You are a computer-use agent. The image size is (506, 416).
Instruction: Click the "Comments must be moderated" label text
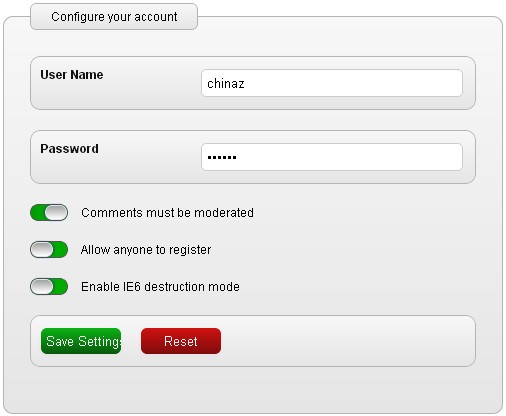pyautogui.click(x=167, y=213)
